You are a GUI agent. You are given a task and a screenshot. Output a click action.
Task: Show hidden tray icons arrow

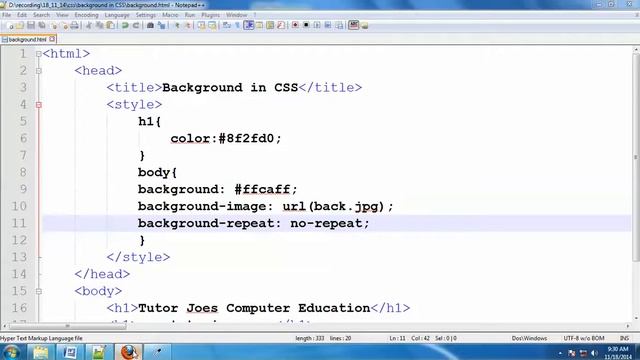coord(560,353)
